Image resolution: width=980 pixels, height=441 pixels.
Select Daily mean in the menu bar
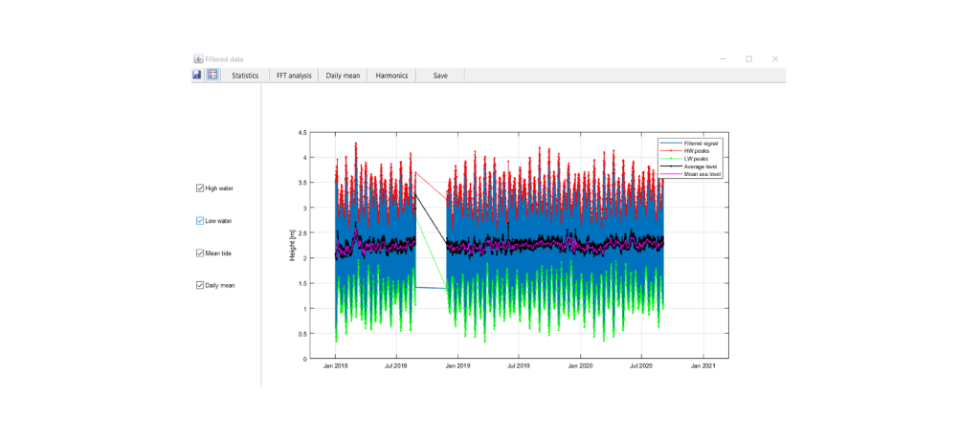343,75
